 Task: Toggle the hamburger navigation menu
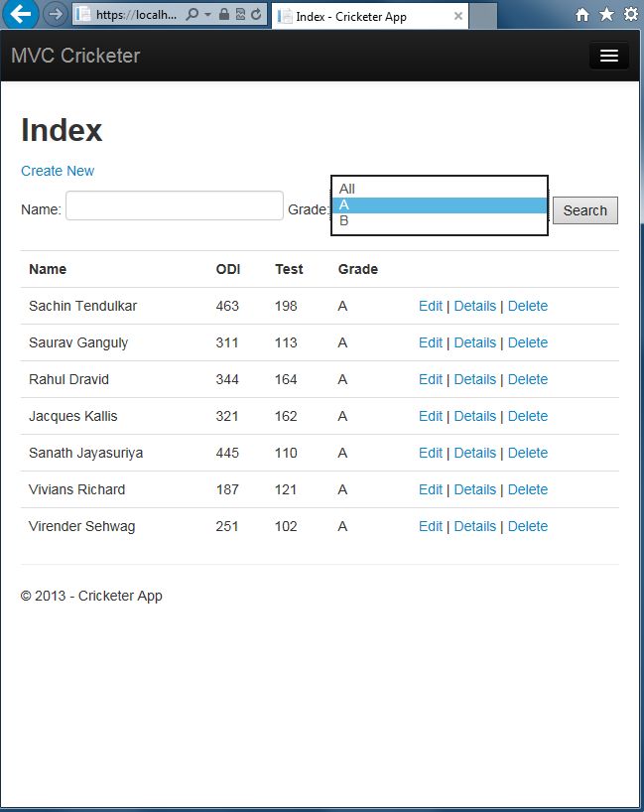click(608, 56)
